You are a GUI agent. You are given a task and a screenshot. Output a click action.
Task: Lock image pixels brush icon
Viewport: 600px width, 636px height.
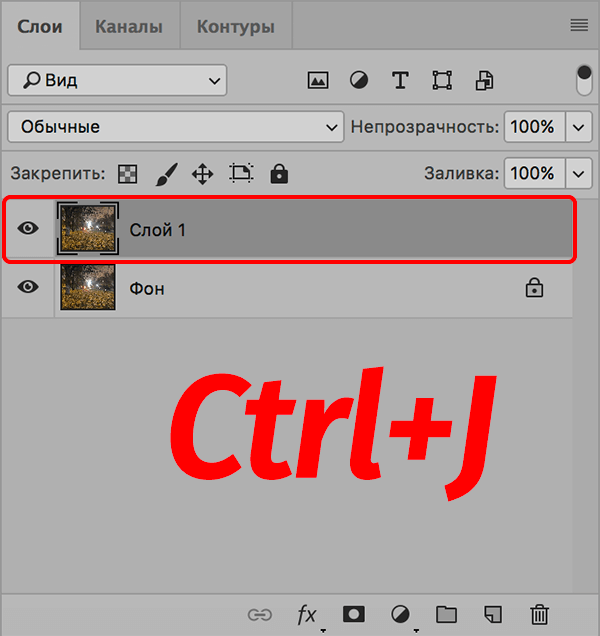[x=166, y=174]
